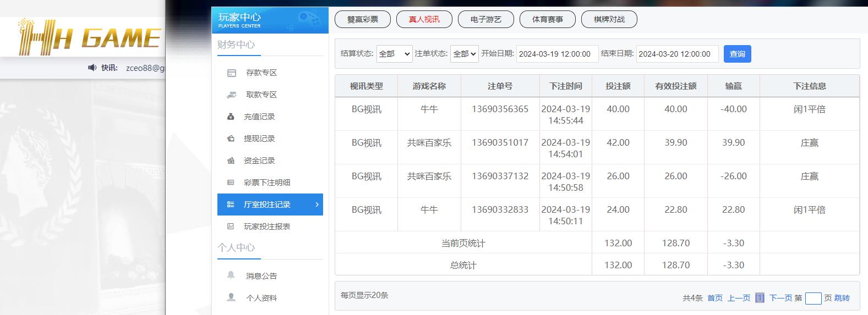Viewport: 868px width, 315px height.
Task: Select the 体育赛事 tab
Action: pos(548,19)
